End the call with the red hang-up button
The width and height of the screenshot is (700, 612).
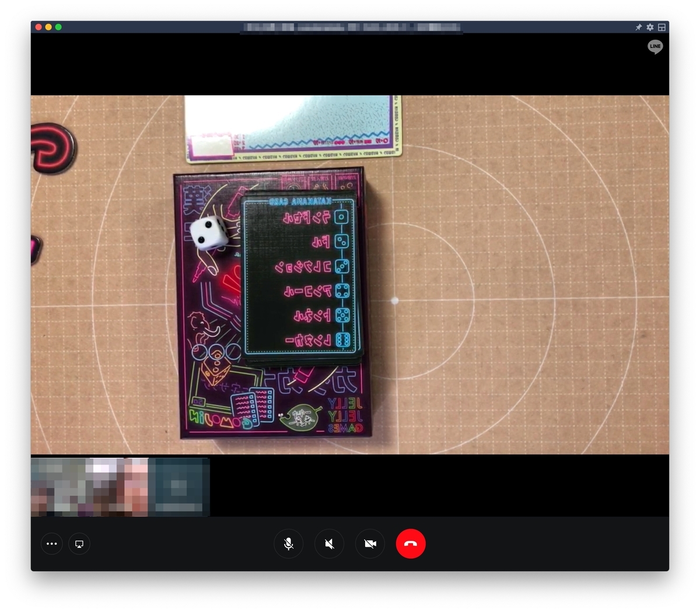tap(411, 544)
